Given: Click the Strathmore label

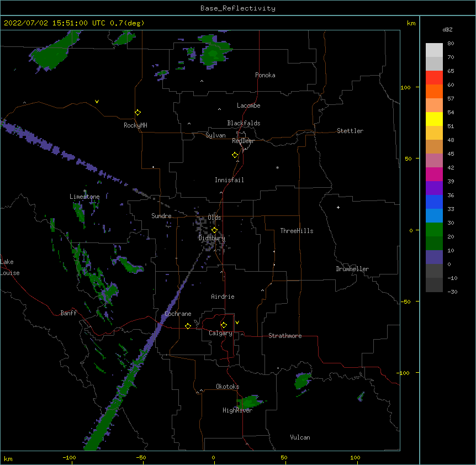Looking at the screenshot, I should coord(285,336).
